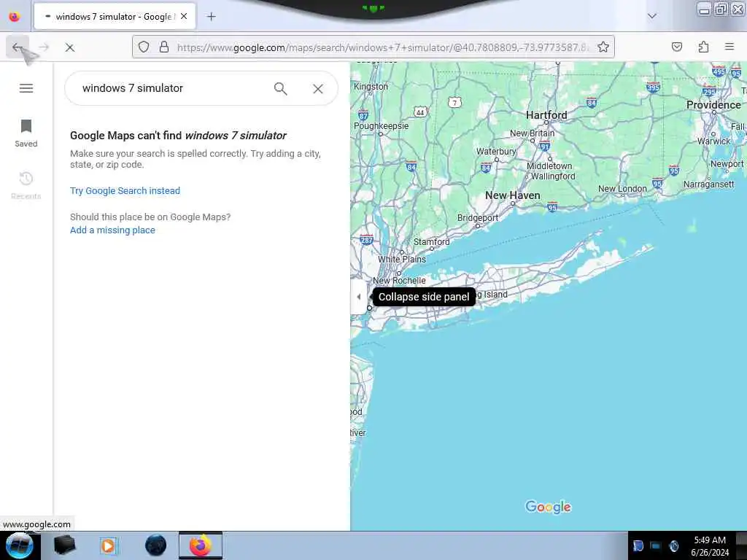Open the dark globe taskbar icon

click(x=155, y=545)
